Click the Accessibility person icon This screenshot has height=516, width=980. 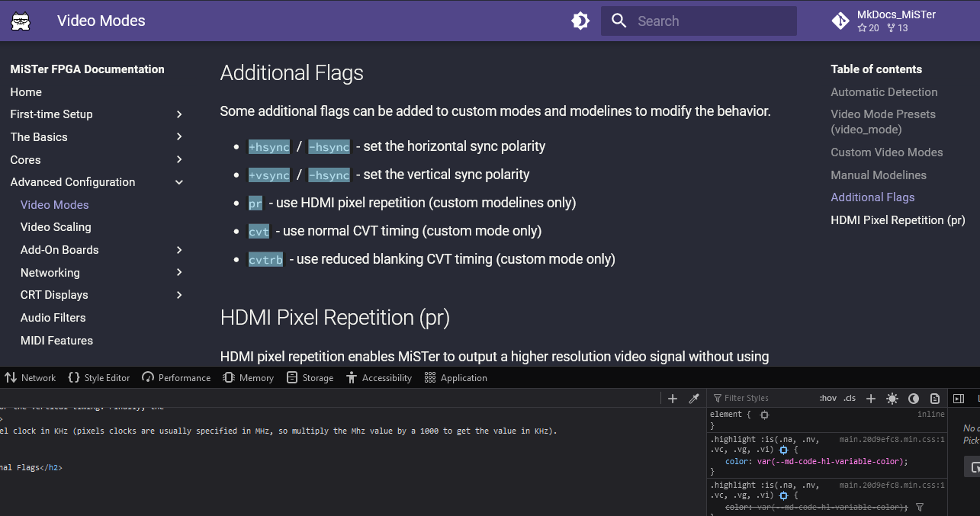[x=352, y=377]
